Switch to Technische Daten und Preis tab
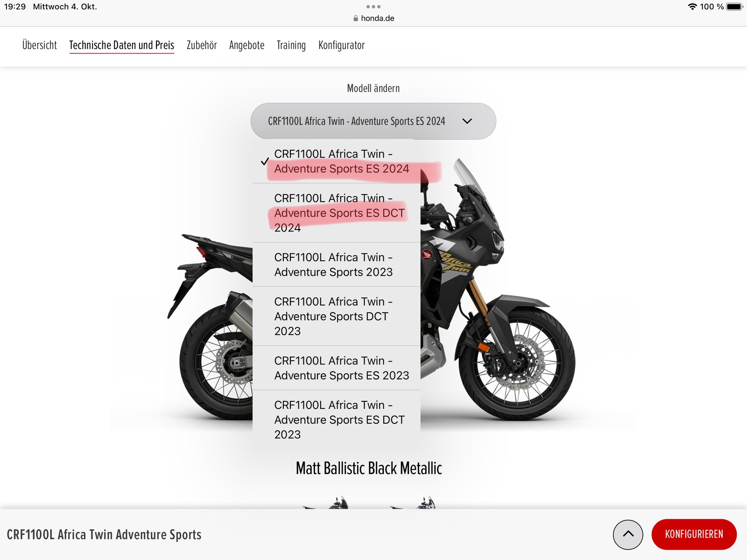The image size is (747, 560). point(121,45)
